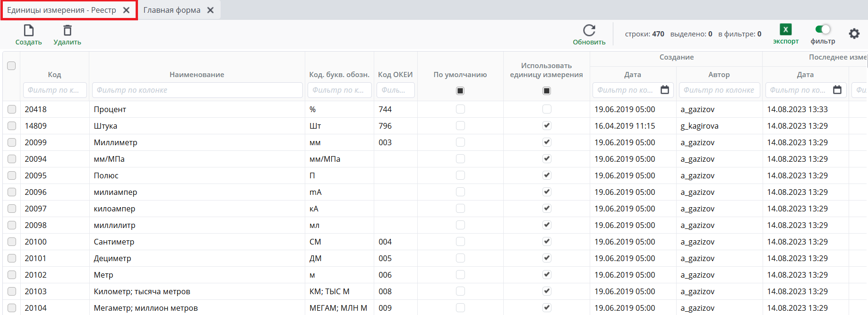Screen dimensions: 868x315
Task: Click the Создать new document icon
Action: click(x=29, y=31)
